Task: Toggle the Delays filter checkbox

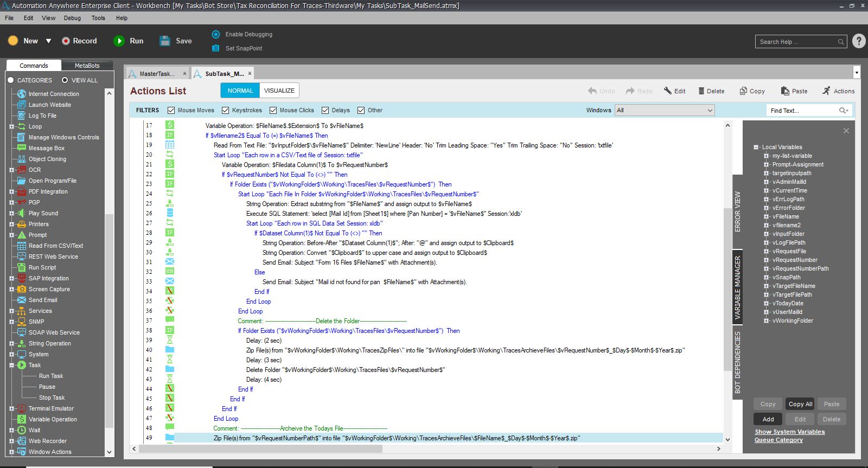Action: click(x=325, y=110)
